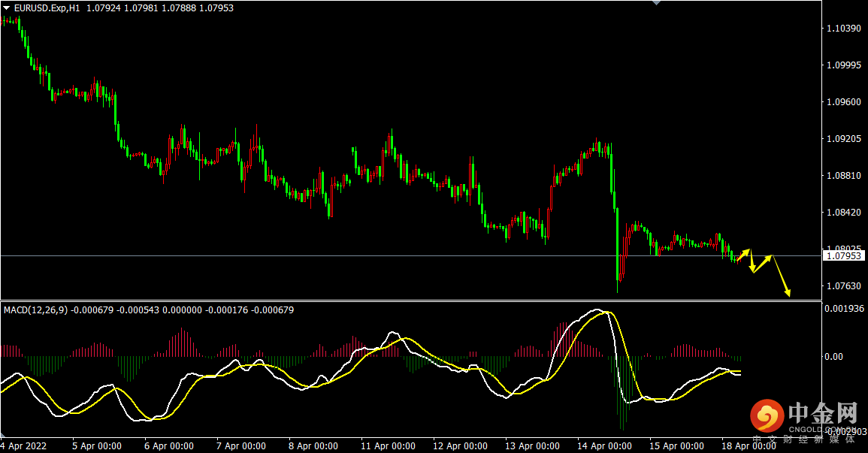Click the 13 Apr 00:00 date label
The width and height of the screenshot is (868, 453).
click(532, 445)
